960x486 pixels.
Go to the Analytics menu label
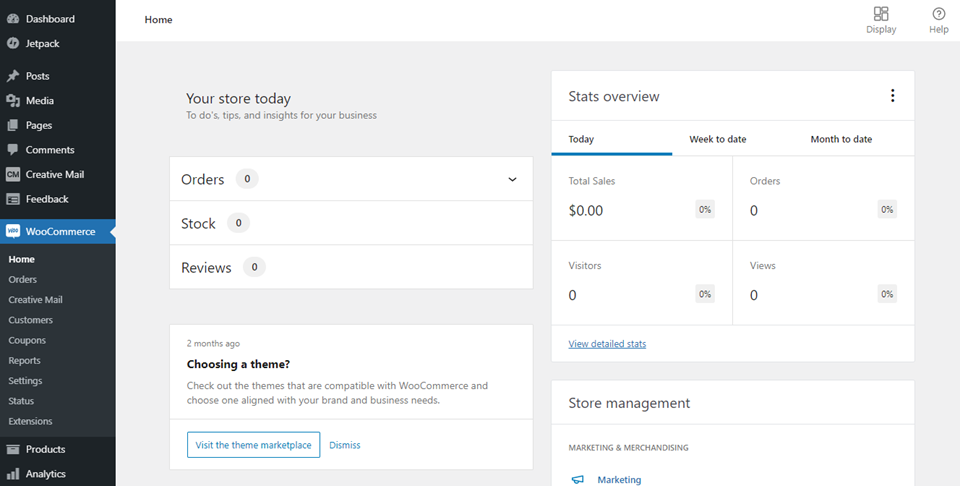pyautogui.click(x=45, y=474)
